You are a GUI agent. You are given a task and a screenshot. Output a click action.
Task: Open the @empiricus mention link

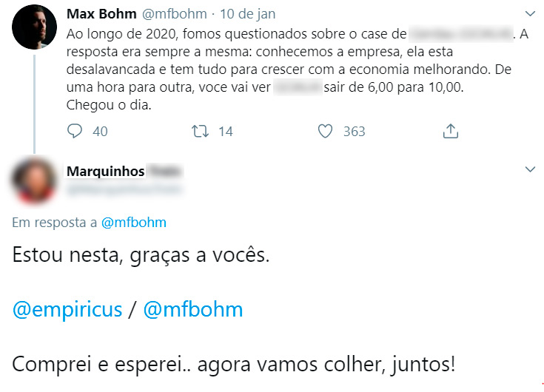(67, 309)
